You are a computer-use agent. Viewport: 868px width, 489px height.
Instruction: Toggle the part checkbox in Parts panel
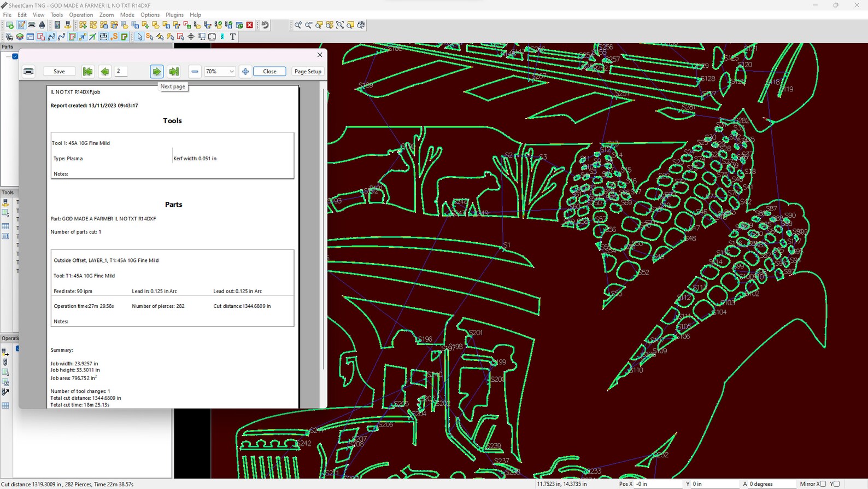pyautogui.click(x=15, y=56)
